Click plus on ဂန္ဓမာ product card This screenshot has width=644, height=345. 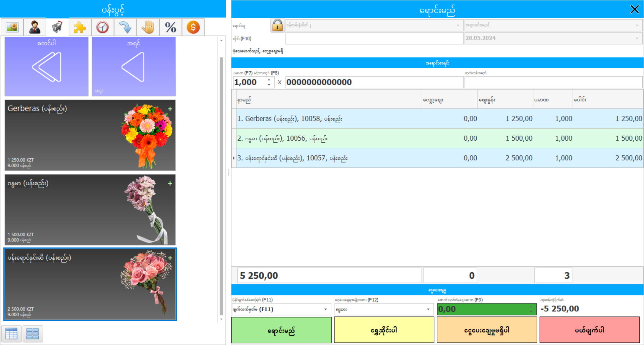(x=170, y=183)
